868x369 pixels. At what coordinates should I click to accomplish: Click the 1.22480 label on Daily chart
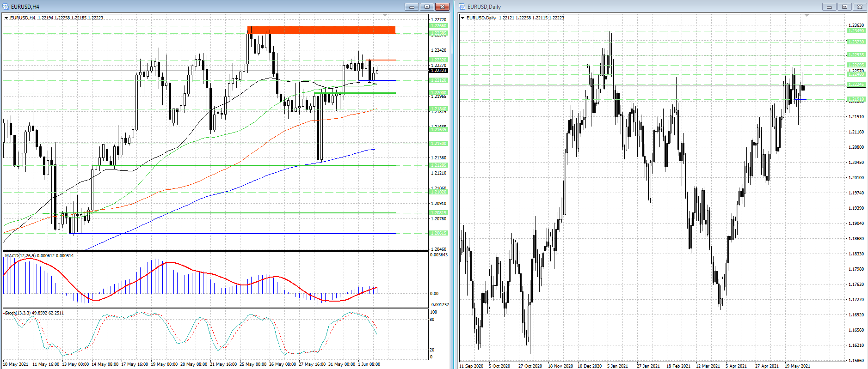coord(856,74)
